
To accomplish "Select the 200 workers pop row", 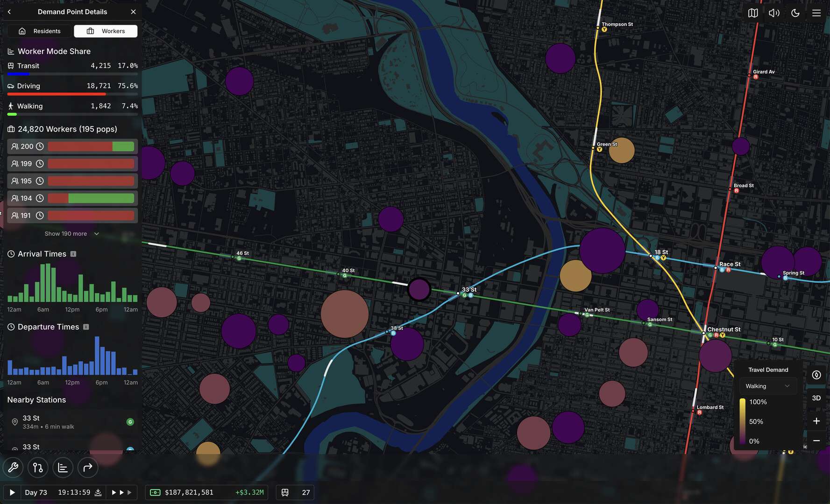I will (x=72, y=147).
